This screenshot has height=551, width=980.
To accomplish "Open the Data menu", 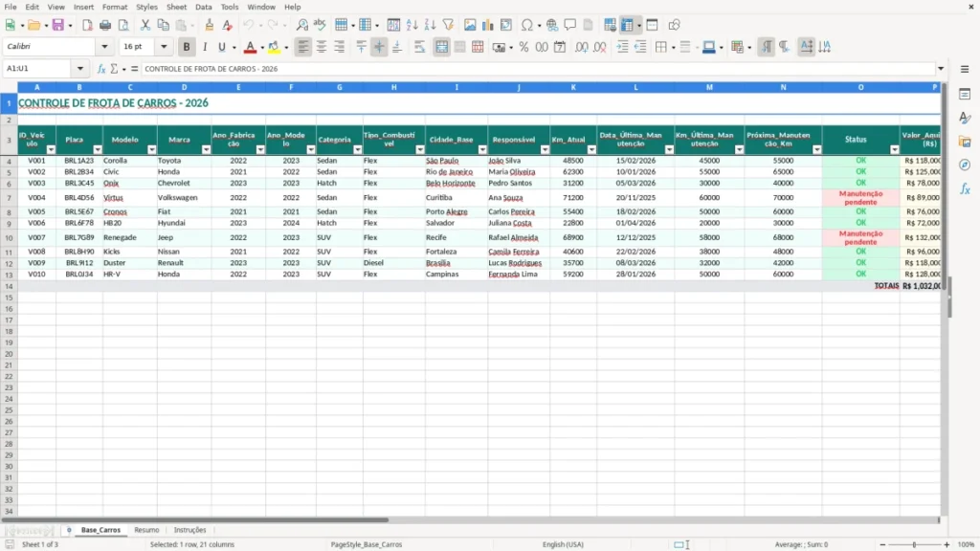I will (203, 7).
